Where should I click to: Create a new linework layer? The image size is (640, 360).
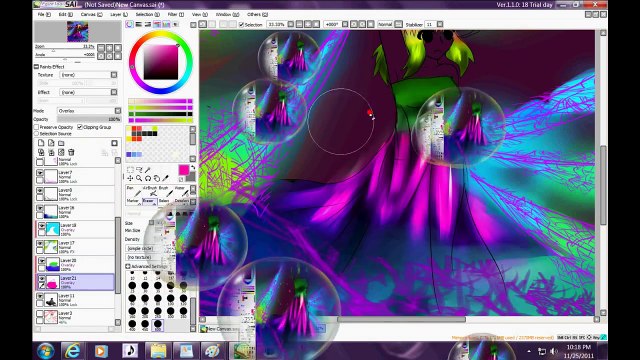pyautogui.click(x=51, y=143)
